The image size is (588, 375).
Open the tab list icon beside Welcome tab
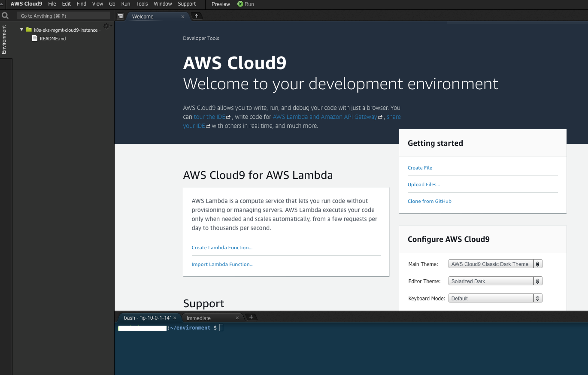coord(120,16)
